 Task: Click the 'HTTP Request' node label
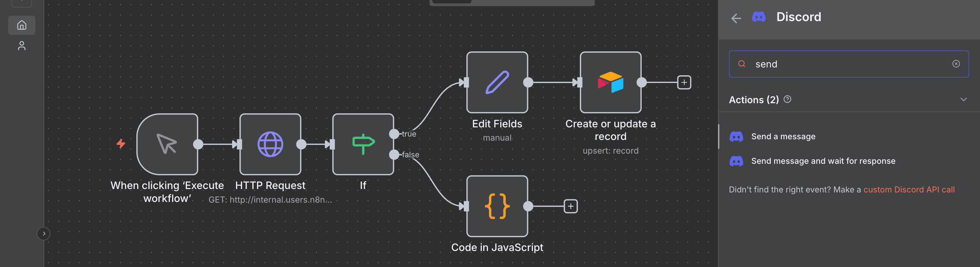click(x=270, y=186)
